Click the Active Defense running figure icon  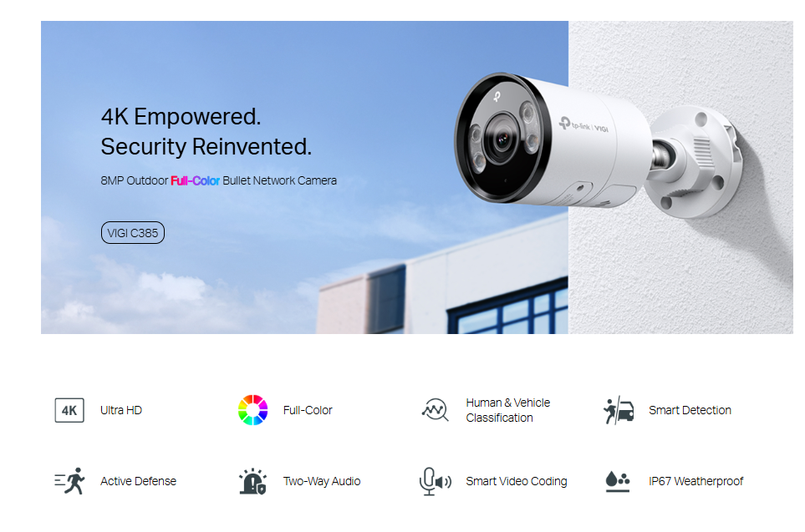(70, 481)
